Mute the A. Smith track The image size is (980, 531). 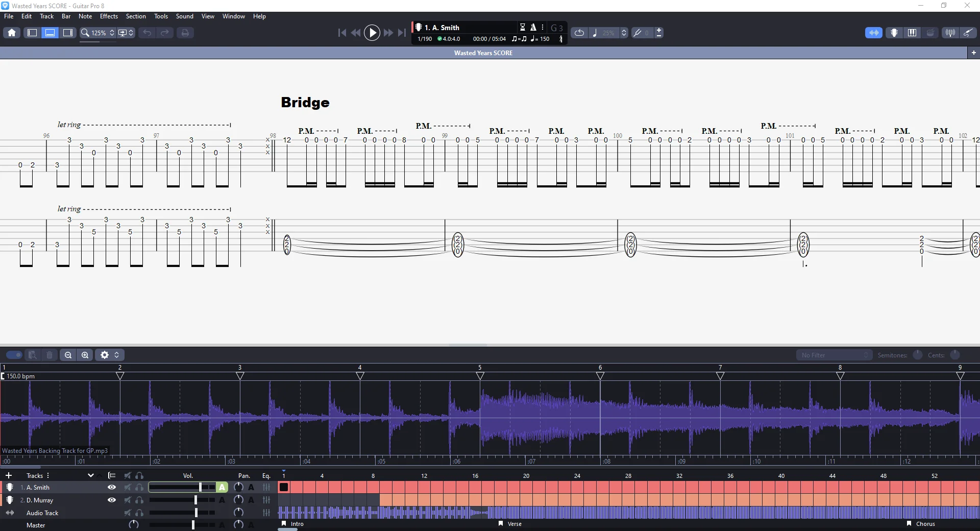pos(128,488)
